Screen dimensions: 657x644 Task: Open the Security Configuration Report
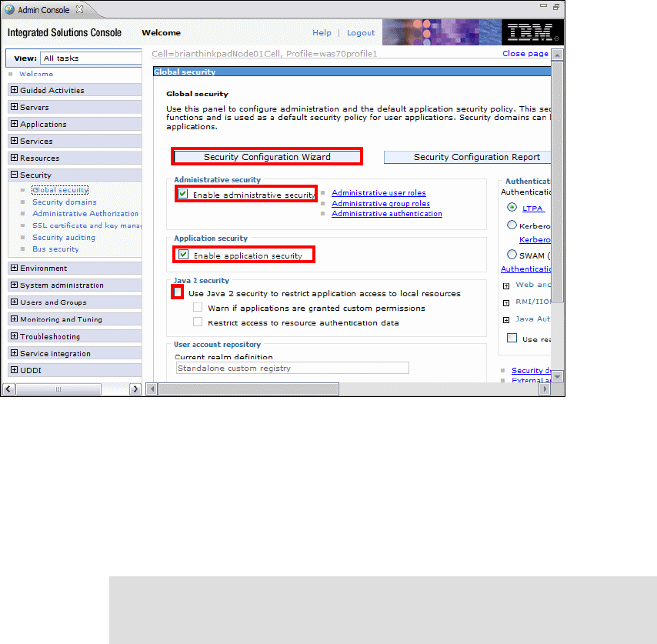pos(467,157)
